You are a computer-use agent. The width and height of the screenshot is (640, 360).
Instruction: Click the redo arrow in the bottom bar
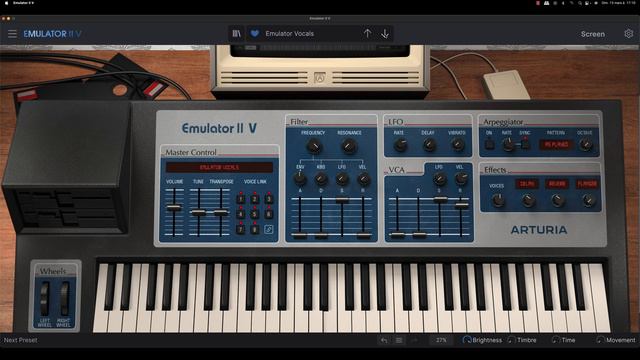point(415,340)
